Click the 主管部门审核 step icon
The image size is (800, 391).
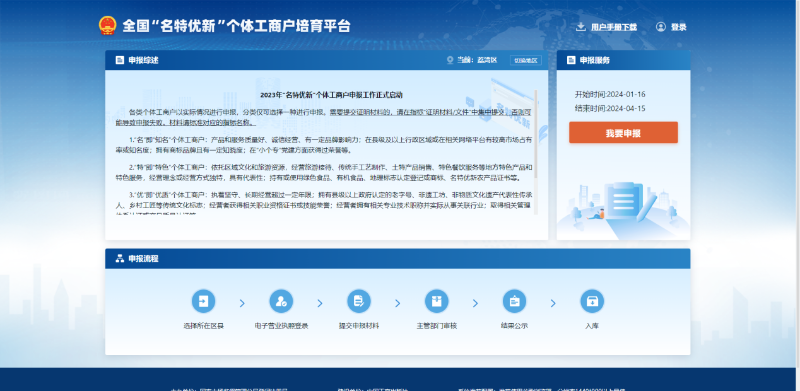pos(437,301)
